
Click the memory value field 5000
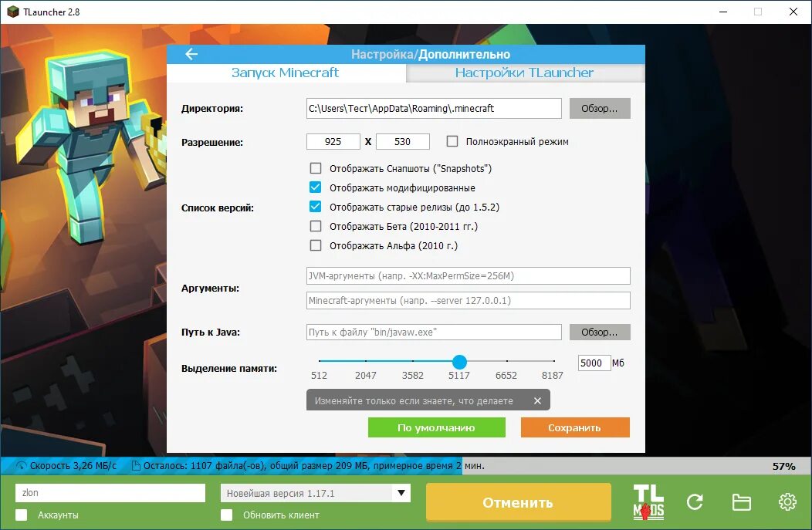(594, 363)
